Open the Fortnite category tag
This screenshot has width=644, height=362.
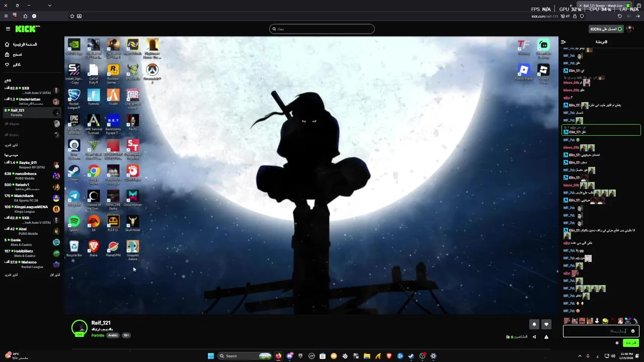(98, 335)
